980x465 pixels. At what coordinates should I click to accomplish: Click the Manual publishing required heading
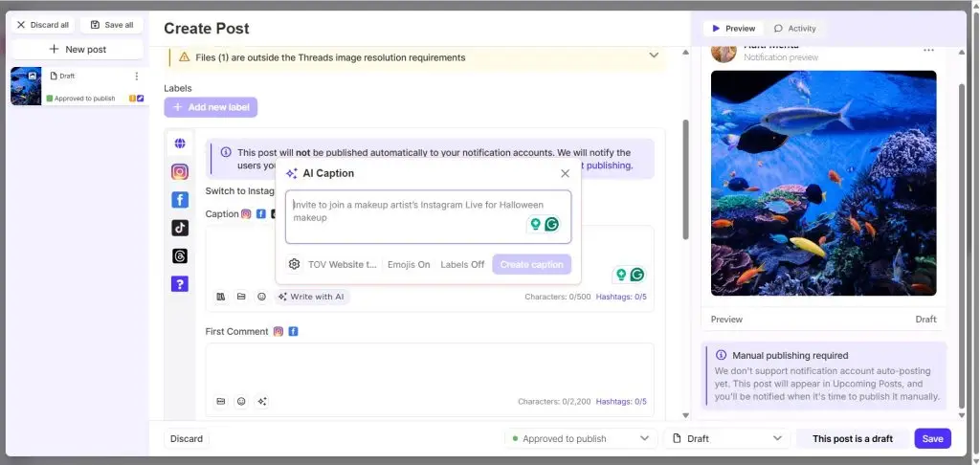pyautogui.click(x=790, y=356)
